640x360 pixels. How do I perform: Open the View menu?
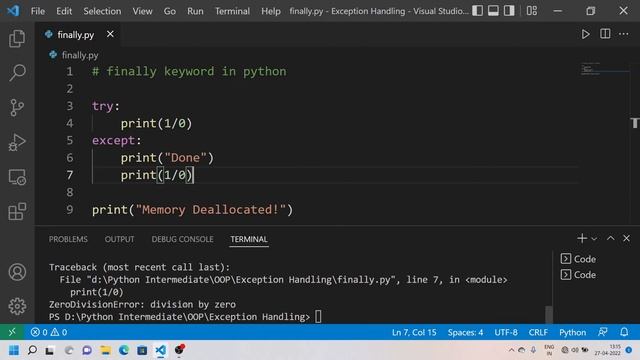click(142, 11)
